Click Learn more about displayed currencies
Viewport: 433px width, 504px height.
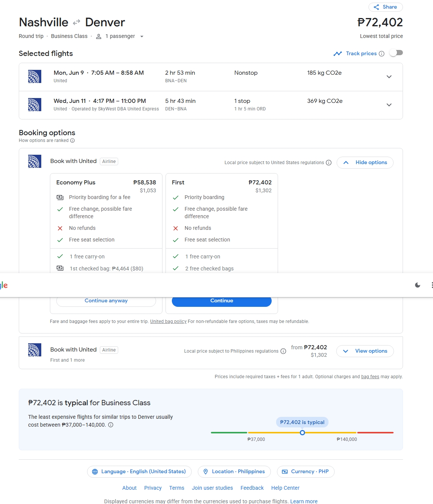point(304,501)
